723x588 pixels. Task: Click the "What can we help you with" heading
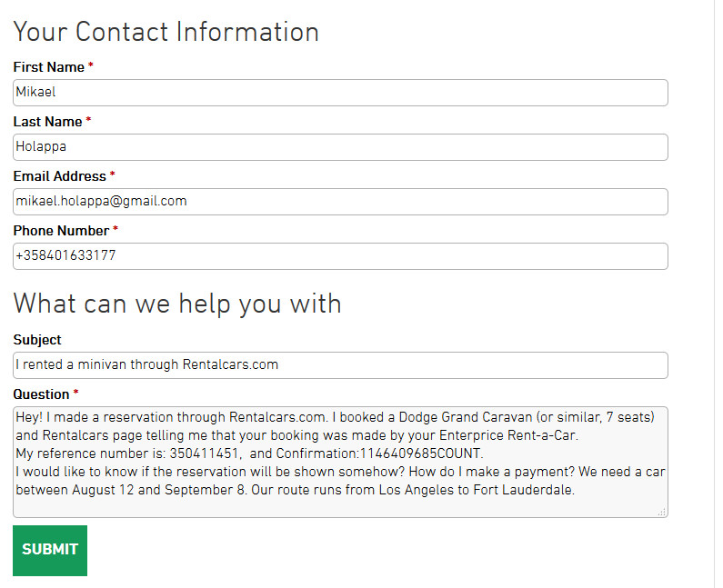[x=177, y=303]
